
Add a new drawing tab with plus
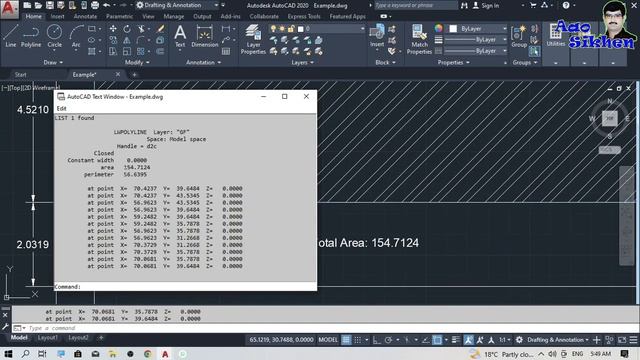[x=134, y=75]
